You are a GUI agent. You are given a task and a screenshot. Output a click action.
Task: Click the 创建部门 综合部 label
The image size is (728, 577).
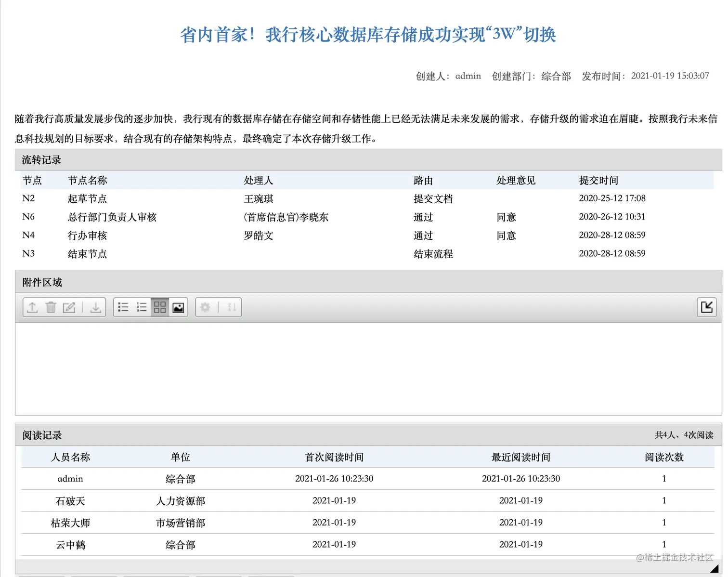(x=531, y=76)
